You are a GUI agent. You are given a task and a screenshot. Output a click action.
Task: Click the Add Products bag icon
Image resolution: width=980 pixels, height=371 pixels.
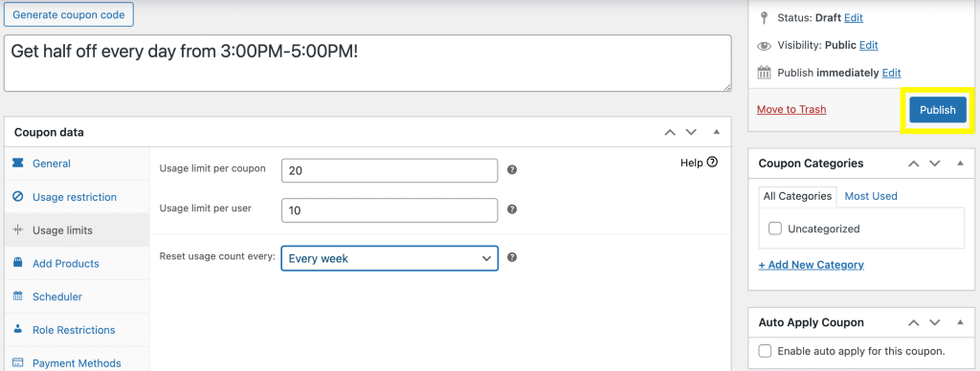(18, 263)
